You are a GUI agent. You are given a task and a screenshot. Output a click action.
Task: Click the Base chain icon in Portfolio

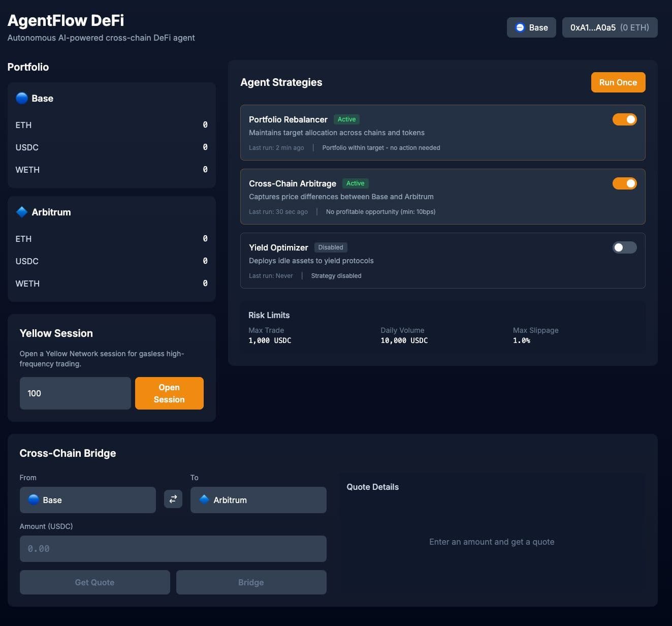pyautogui.click(x=22, y=98)
